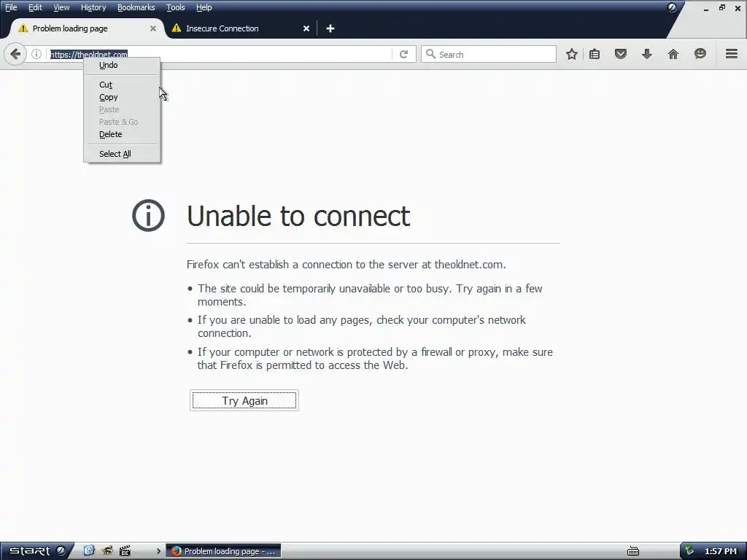The image size is (747, 560).
Task: Launch the second quick launch icon on taskbar
Action: point(107,551)
